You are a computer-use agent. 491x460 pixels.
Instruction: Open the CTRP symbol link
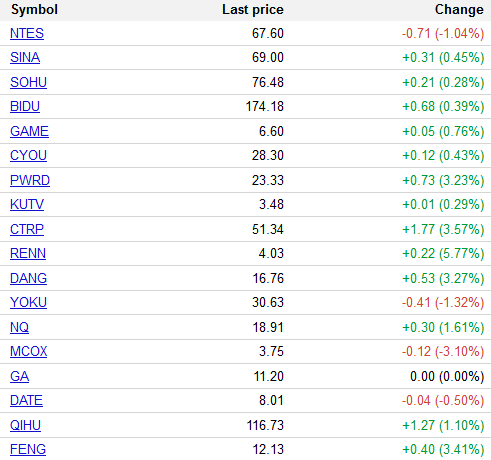[27, 229]
